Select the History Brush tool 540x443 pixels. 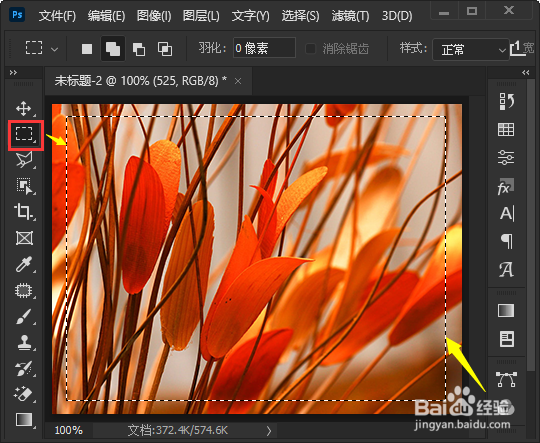coord(24,368)
